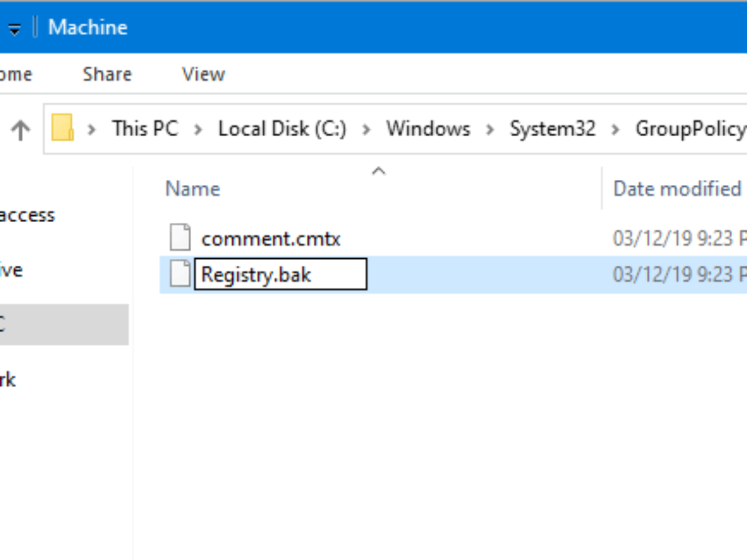Select the comment.cmtx file icon
The height and width of the screenshot is (560, 747).
click(x=181, y=238)
